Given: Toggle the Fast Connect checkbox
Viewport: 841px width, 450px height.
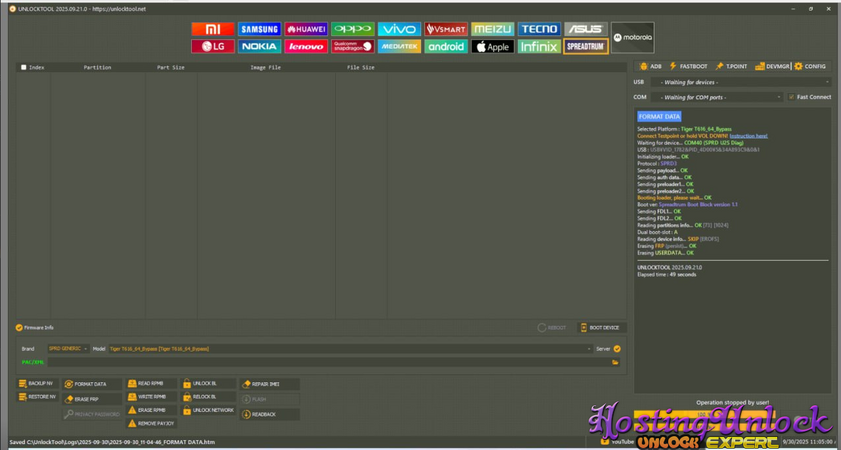Looking at the screenshot, I should coord(791,97).
